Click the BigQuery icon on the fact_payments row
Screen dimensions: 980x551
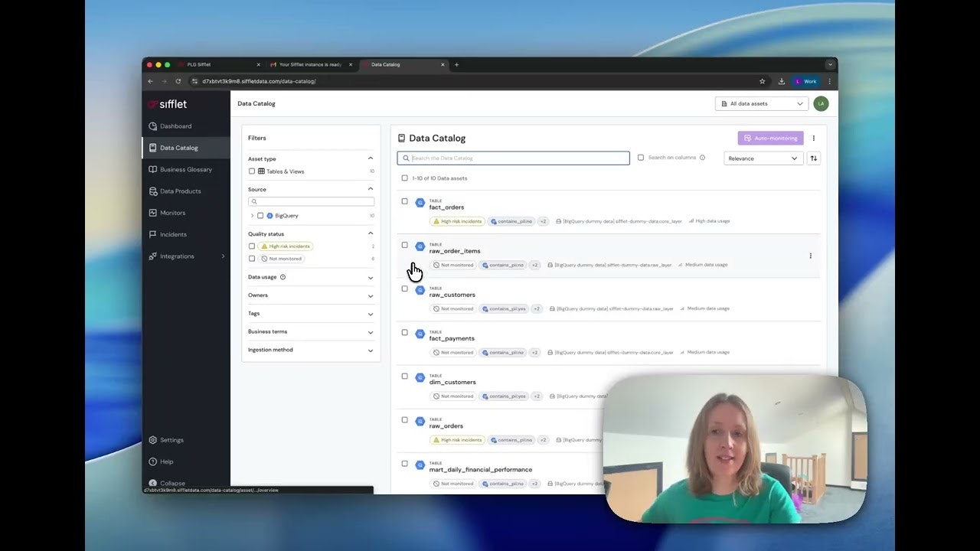(x=420, y=334)
